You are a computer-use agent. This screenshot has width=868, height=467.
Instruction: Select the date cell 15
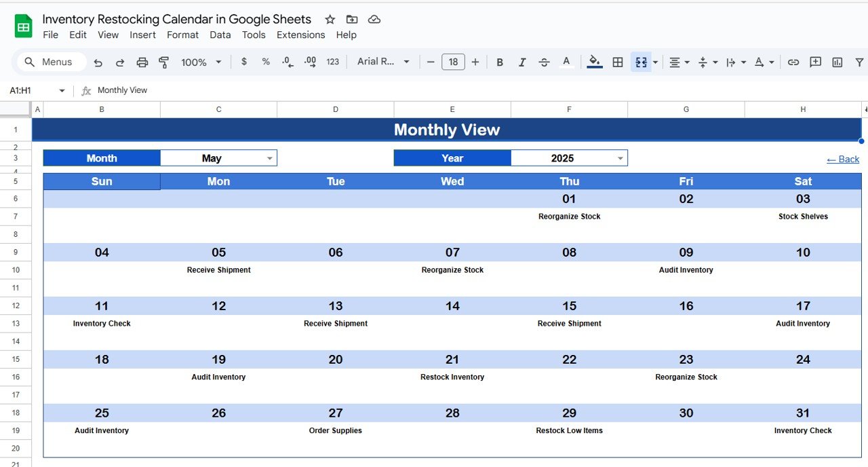tap(569, 306)
